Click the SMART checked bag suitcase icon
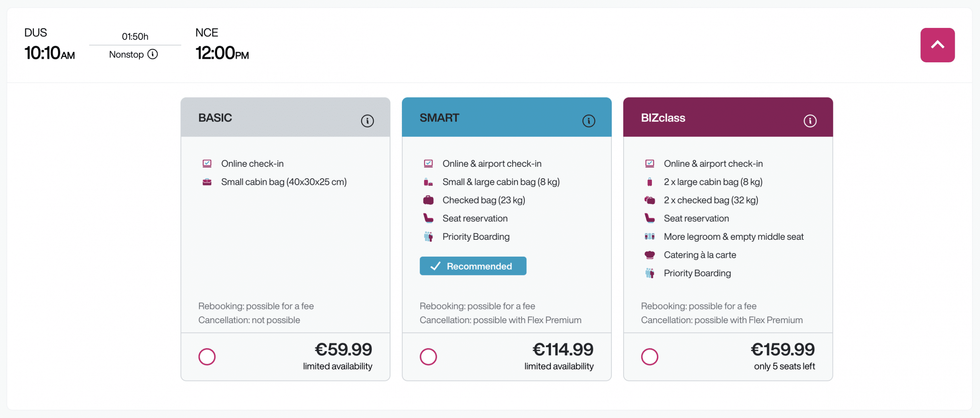 coord(428,200)
